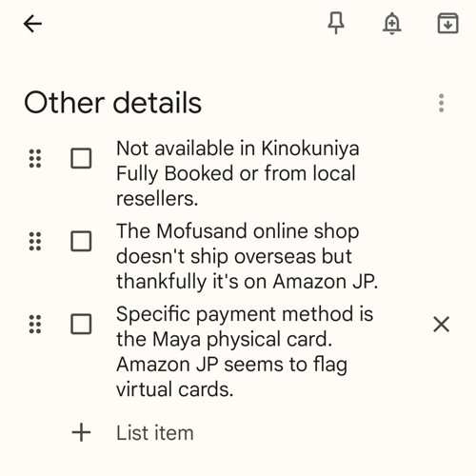Click the drag handle beside the Mofusand item
Image resolution: width=476 pixels, height=476 pixels.
click(x=35, y=241)
